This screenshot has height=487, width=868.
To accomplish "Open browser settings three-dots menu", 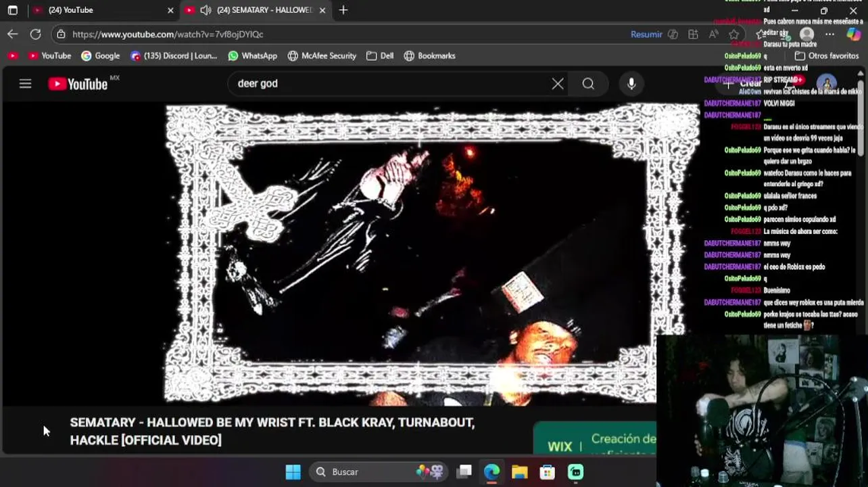I will [x=829, y=34].
